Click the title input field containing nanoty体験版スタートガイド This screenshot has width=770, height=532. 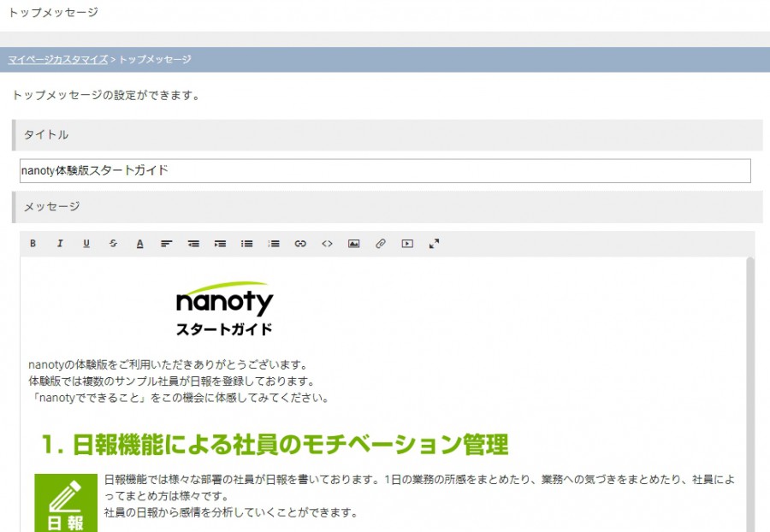(x=385, y=171)
